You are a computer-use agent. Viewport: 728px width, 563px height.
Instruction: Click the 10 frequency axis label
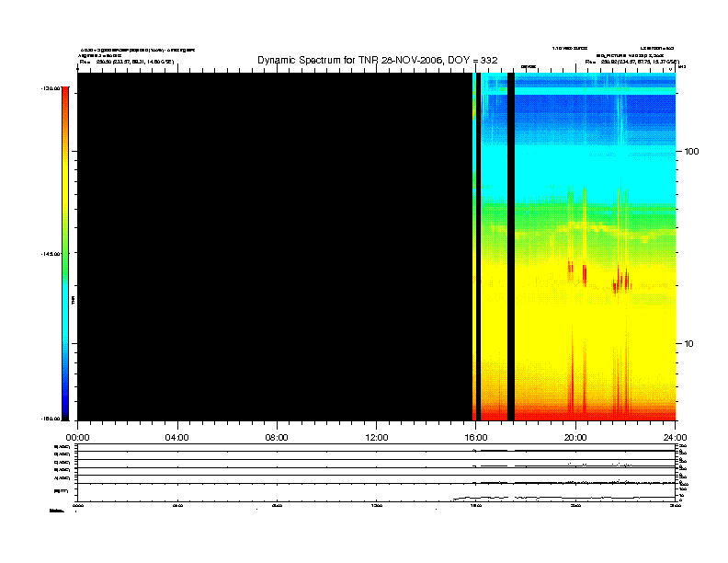(x=688, y=344)
